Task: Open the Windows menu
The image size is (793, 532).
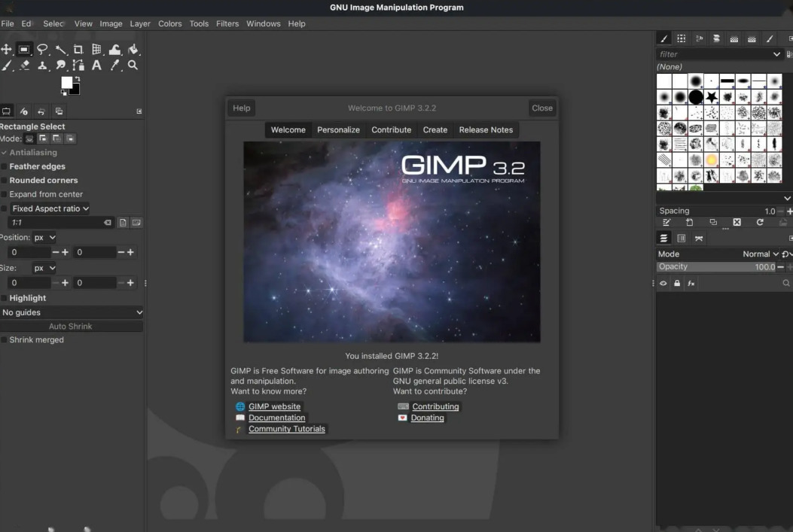Action: click(x=263, y=24)
